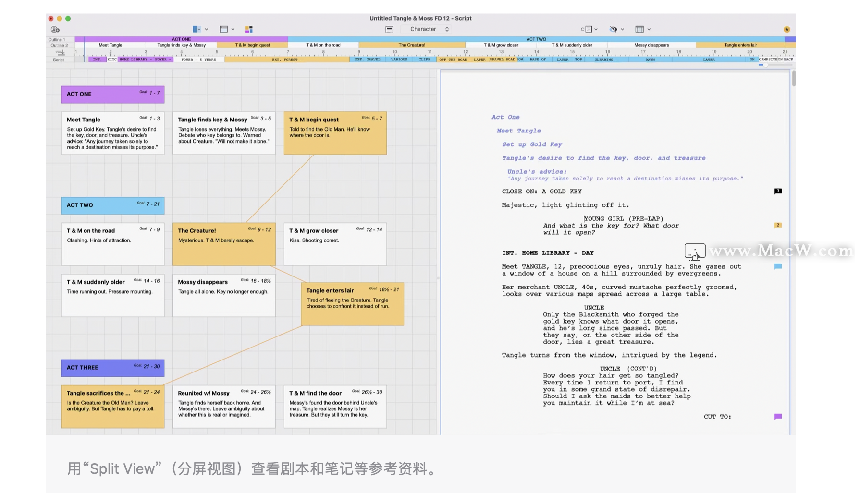Click the CUT TO: transition line
860x504 pixels.
pos(717,417)
